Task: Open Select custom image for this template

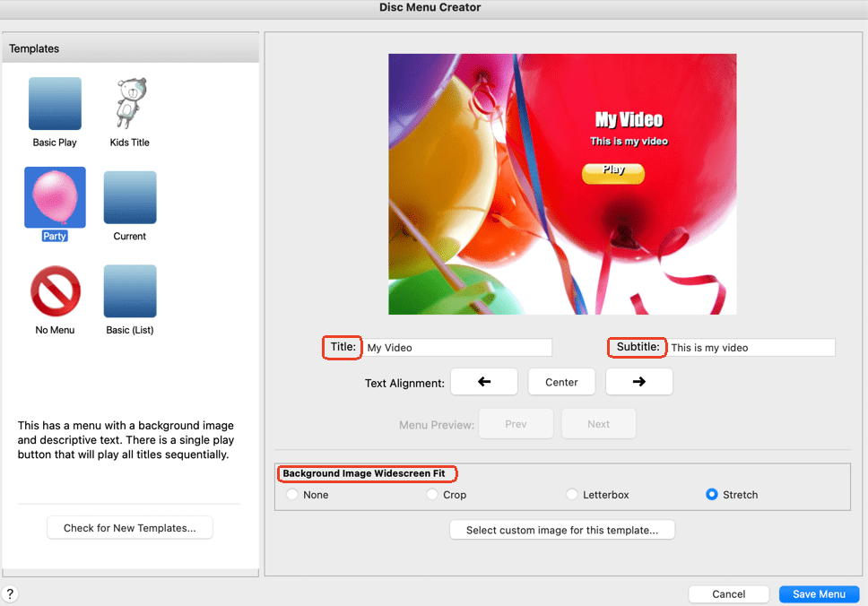Action: coord(562,530)
